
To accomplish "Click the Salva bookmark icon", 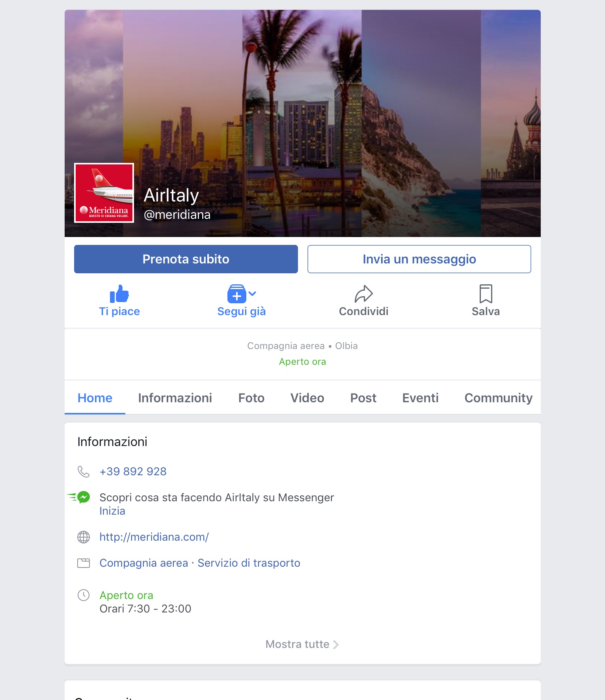I will pos(486,294).
